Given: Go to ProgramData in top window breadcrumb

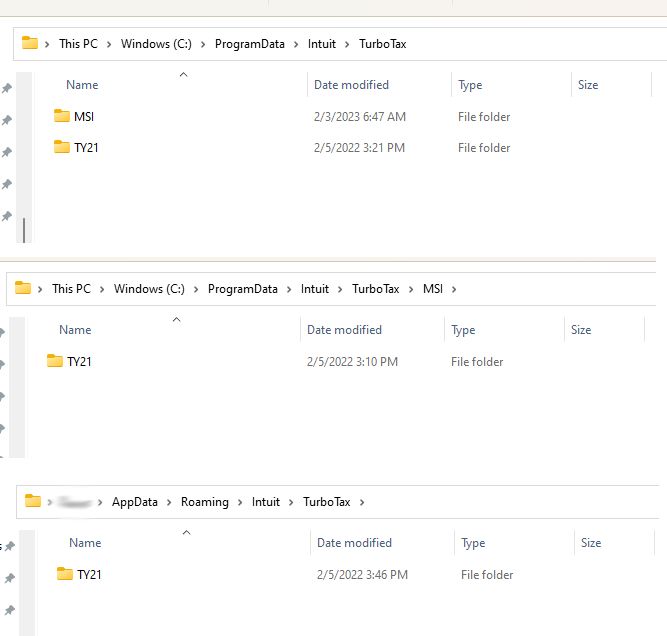Looking at the screenshot, I should (x=250, y=44).
